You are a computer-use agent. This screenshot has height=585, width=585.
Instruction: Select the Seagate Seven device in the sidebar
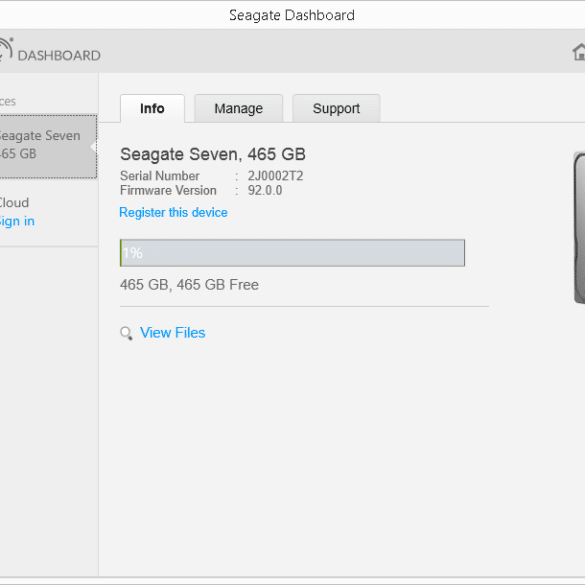tap(48, 147)
